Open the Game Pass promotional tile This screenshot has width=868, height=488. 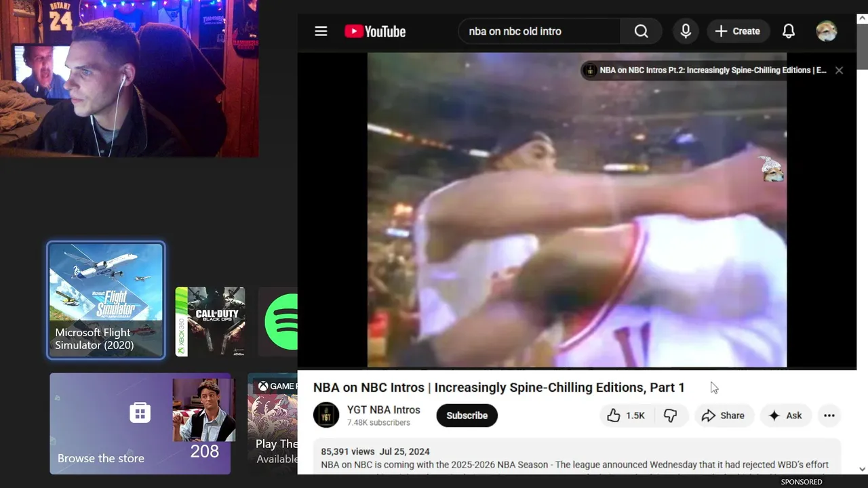pos(273,424)
